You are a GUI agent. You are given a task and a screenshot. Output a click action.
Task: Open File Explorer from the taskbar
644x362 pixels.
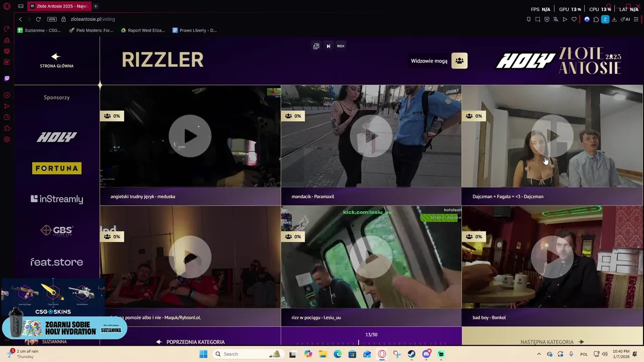(x=323, y=354)
